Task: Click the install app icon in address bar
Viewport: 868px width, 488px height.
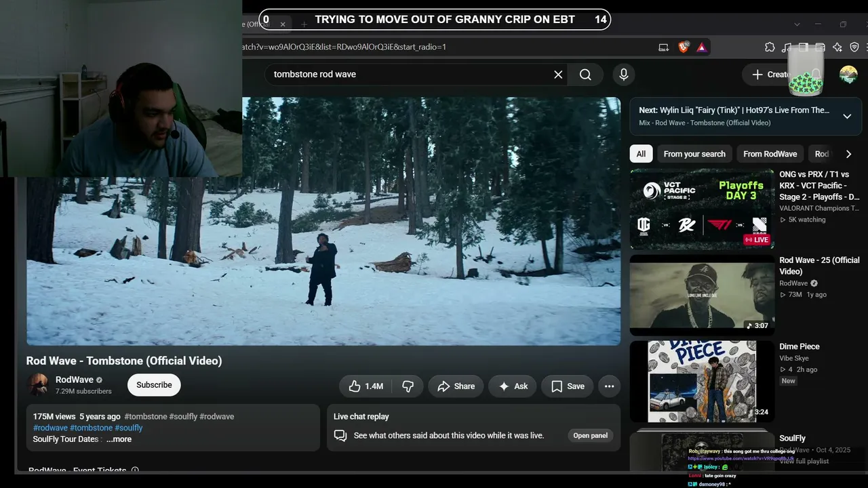Action: (664, 47)
